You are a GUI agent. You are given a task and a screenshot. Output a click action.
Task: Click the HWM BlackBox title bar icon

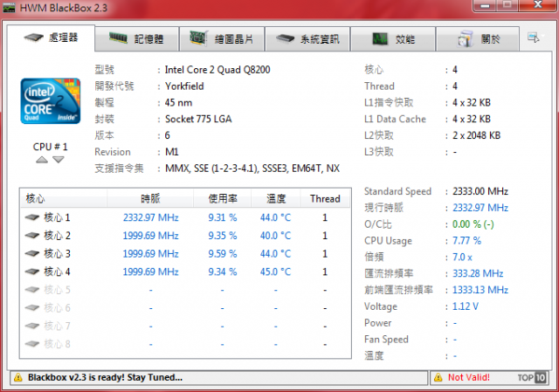(9, 8)
